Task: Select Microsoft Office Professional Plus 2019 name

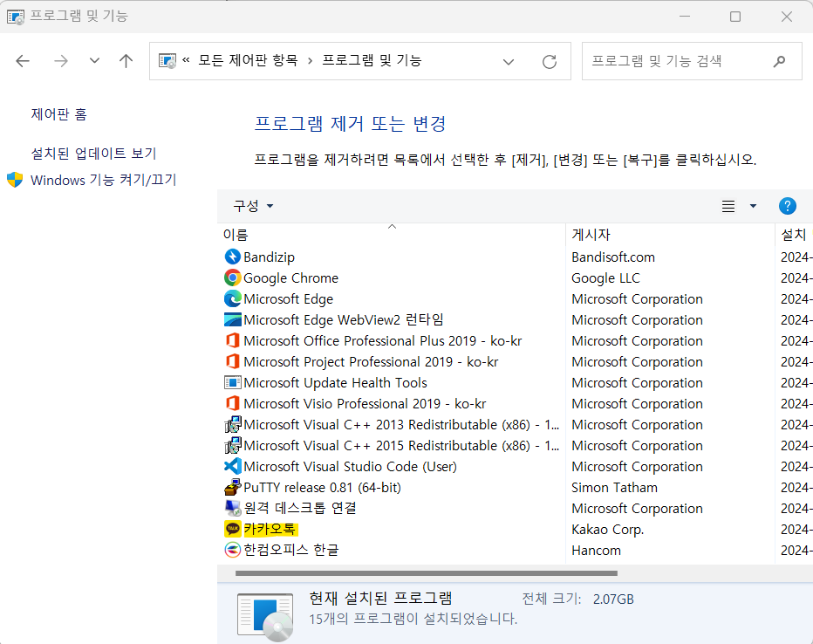Action: point(383,340)
